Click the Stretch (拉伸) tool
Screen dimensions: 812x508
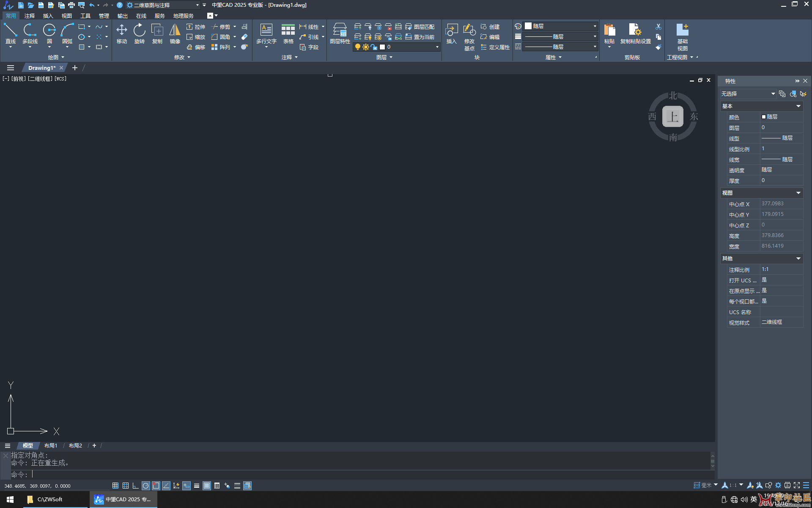tap(196, 27)
